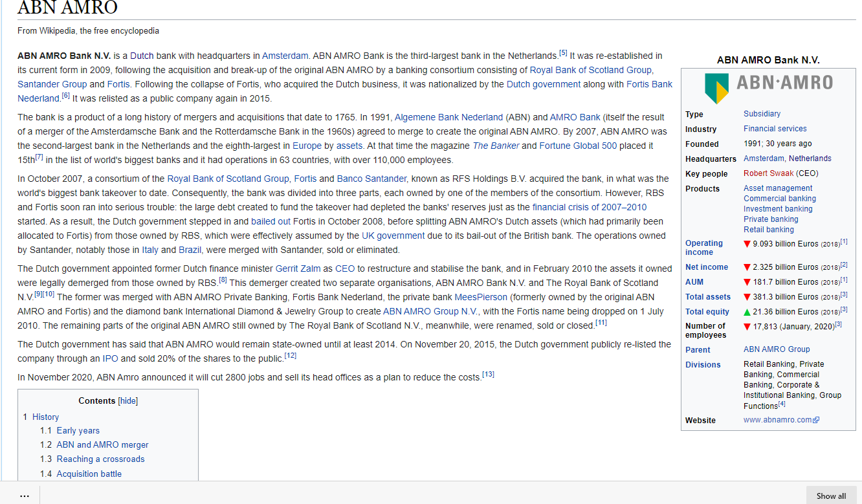Viewport: 862px width, 504px height.
Task: Open the UK government link
Action: pos(393,236)
